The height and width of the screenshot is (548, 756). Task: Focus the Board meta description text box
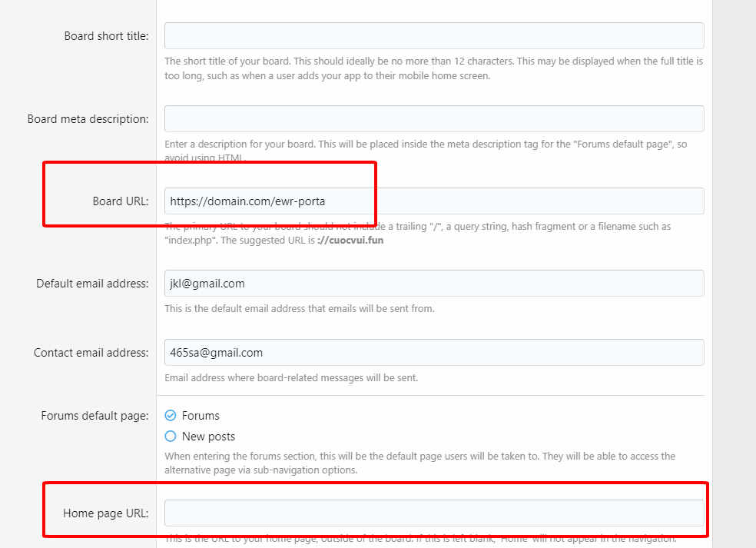(x=434, y=119)
